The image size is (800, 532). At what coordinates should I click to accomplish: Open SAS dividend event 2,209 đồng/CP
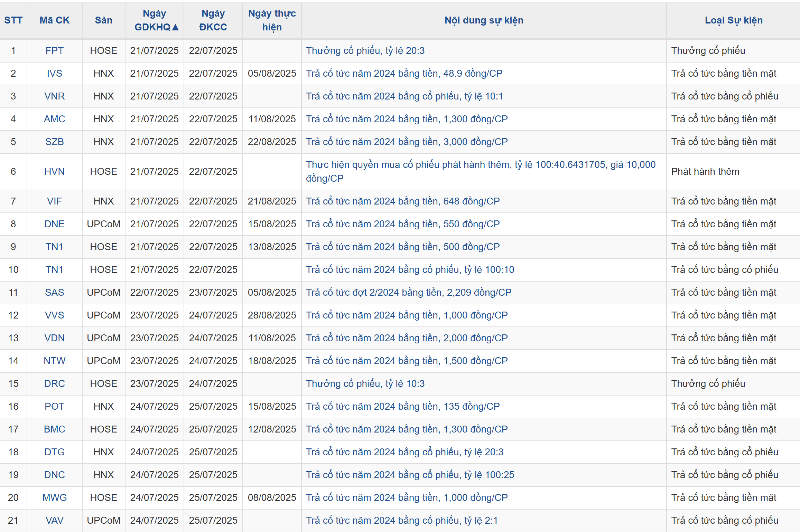tap(409, 292)
